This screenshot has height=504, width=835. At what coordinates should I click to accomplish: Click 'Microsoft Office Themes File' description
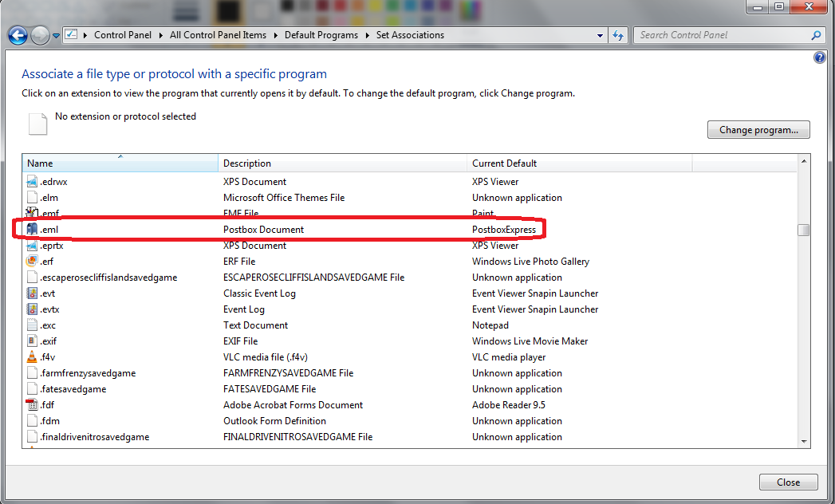tap(284, 198)
